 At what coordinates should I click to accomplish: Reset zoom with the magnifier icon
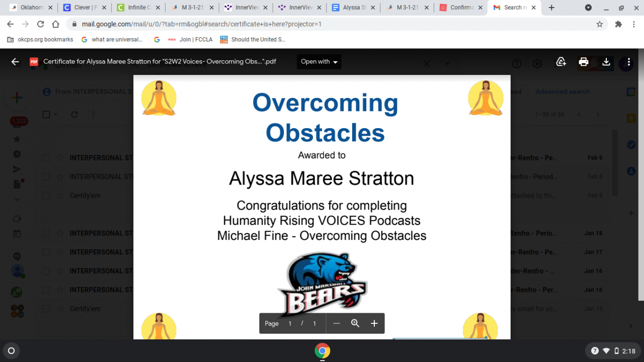[355, 323]
